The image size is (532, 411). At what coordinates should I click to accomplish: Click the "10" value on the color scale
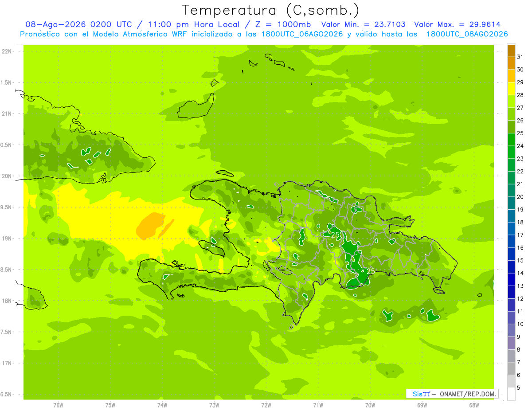(520, 324)
